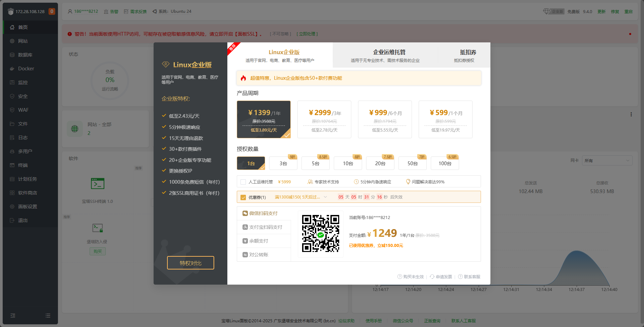
Task: Expand the 满1300减150 coupon dropdown
Action: (301, 197)
